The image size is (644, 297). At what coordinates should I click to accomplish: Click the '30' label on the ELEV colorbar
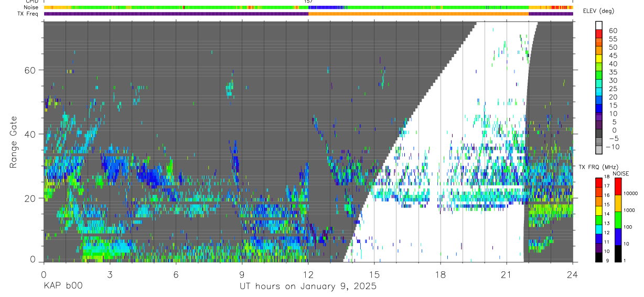click(x=613, y=81)
